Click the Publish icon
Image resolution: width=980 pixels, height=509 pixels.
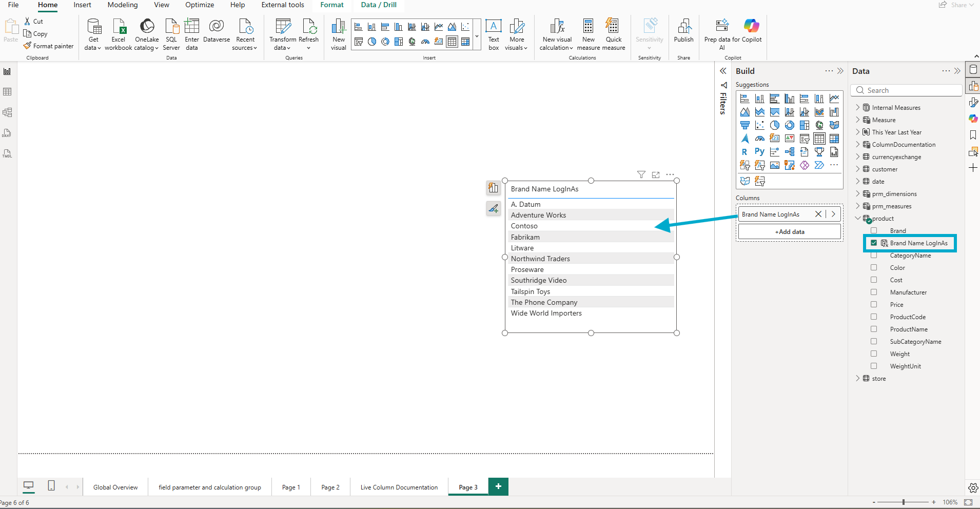point(684,31)
